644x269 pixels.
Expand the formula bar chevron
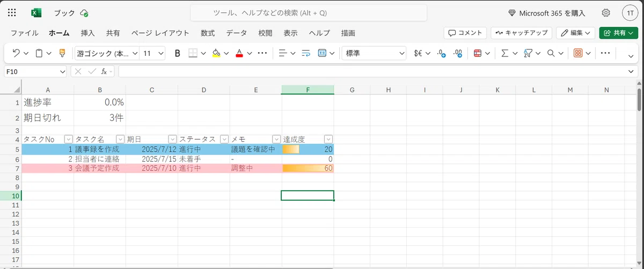[x=631, y=71]
